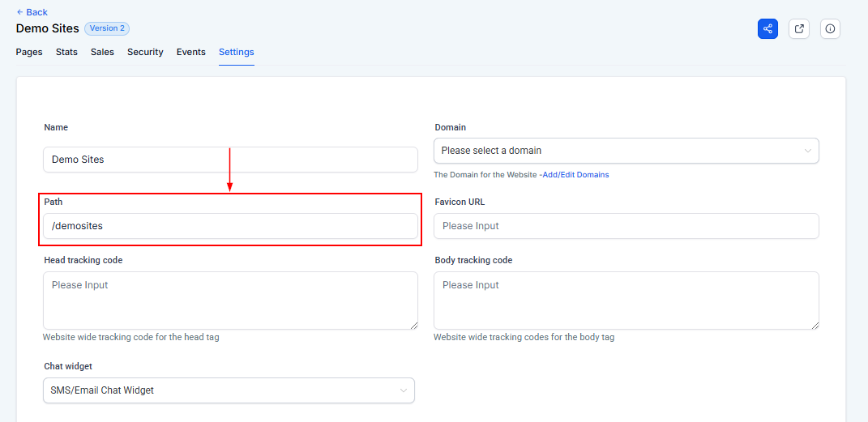This screenshot has height=422, width=868.
Task: Open the Stats tab
Action: tap(66, 52)
